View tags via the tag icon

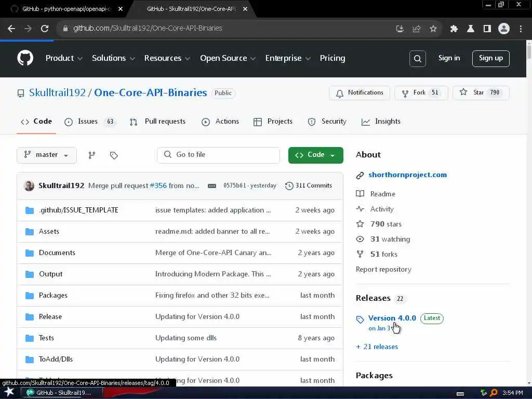tap(114, 155)
